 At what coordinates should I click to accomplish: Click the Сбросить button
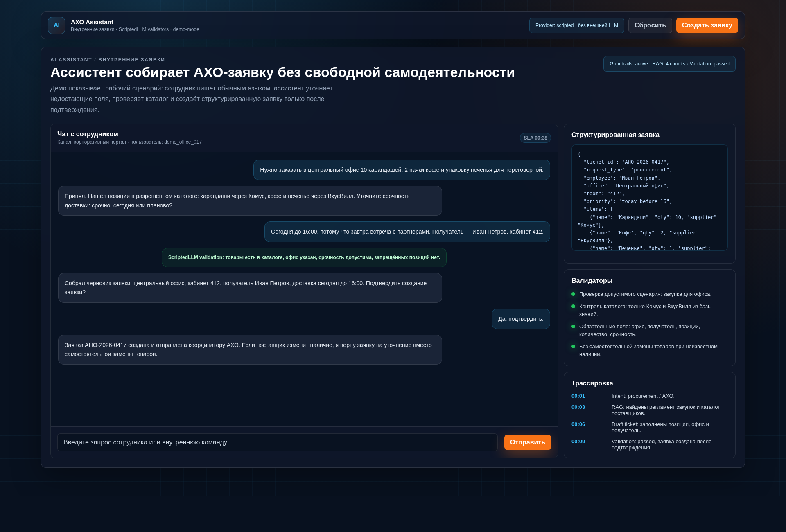(650, 25)
